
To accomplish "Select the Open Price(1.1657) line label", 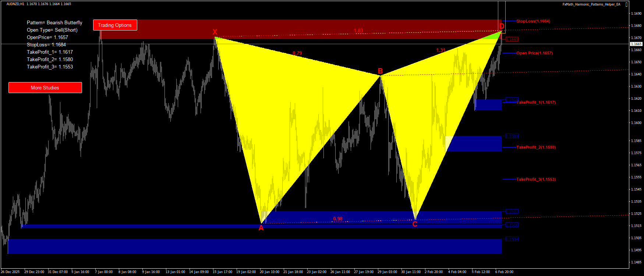I will [x=534, y=53].
